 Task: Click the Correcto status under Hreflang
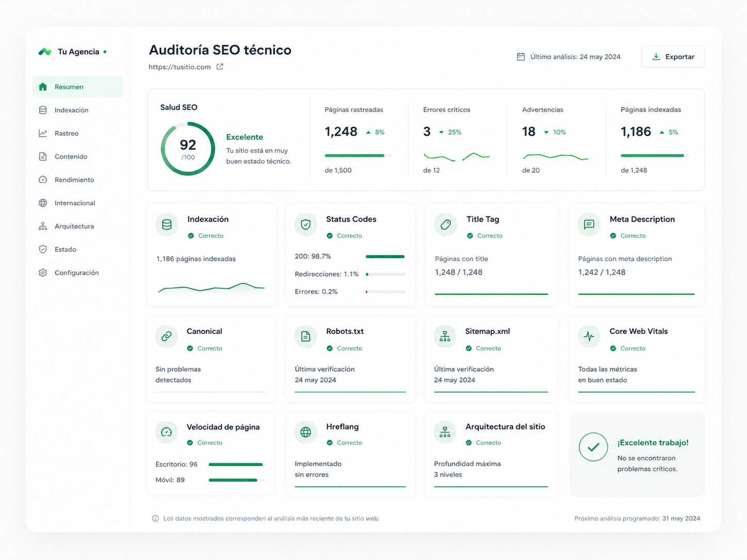point(345,443)
